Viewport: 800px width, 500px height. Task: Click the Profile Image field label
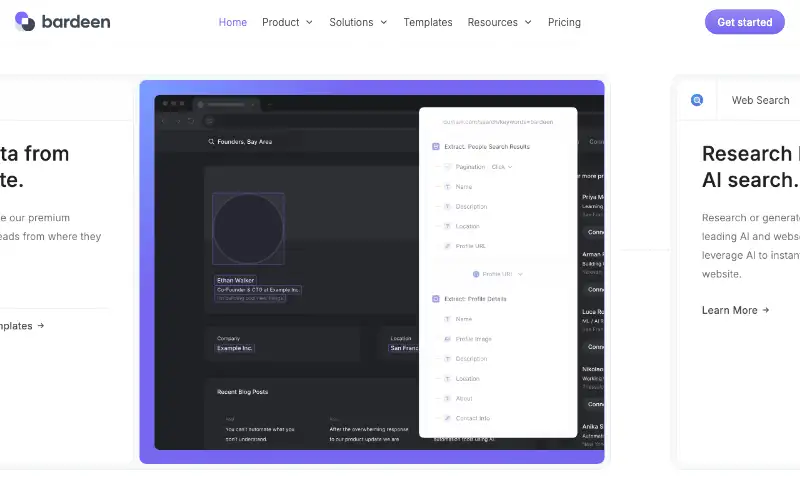(473, 339)
